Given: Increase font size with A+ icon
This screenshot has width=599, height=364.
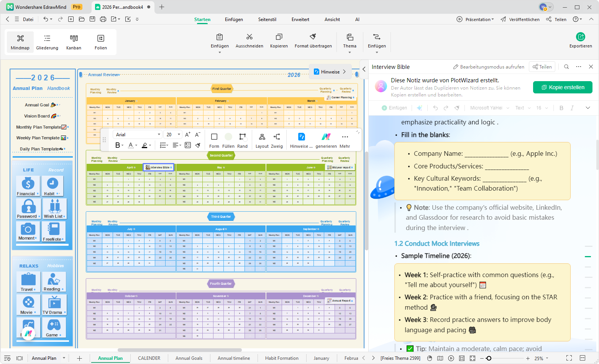Looking at the screenshot, I should pos(187,135).
